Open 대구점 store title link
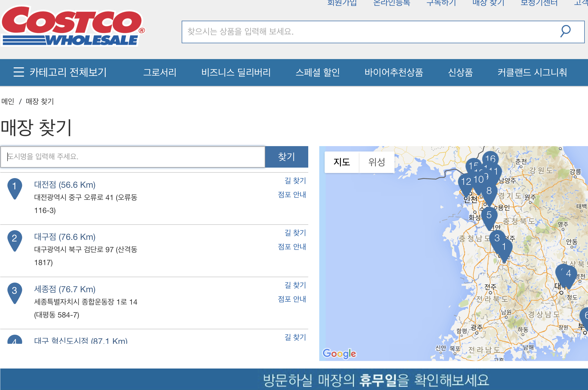The image size is (588, 390). click(x=65, y=237)
